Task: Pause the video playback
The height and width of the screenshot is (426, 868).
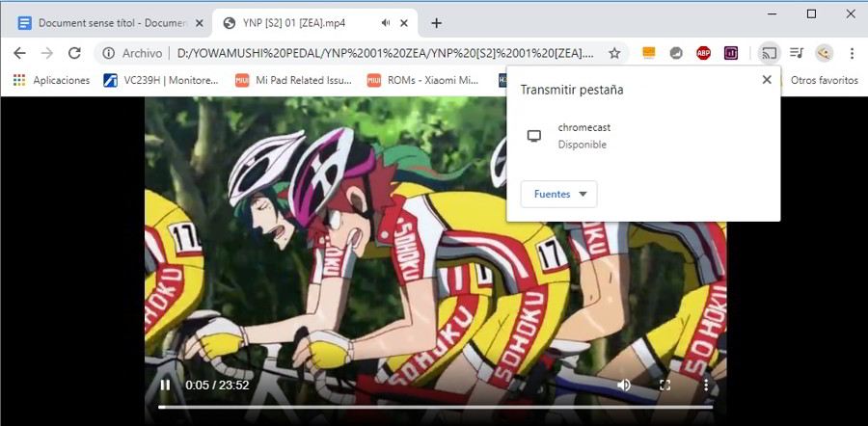Action: (165, 385)
